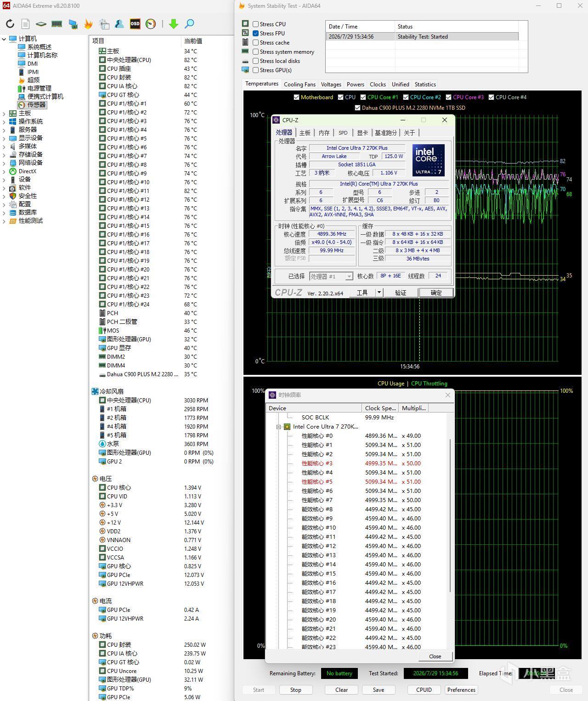Image resolution: width=588 pixels, height=701 pixels.
Task: Open the 基准跑分 tab in CPU-Z
Action: (385, 133)
